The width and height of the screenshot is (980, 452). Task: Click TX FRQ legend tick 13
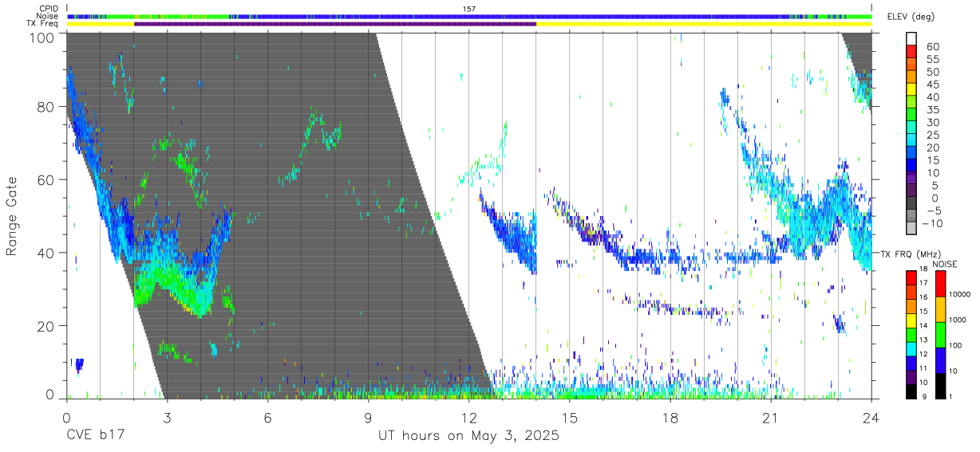(x=923, y=340)
